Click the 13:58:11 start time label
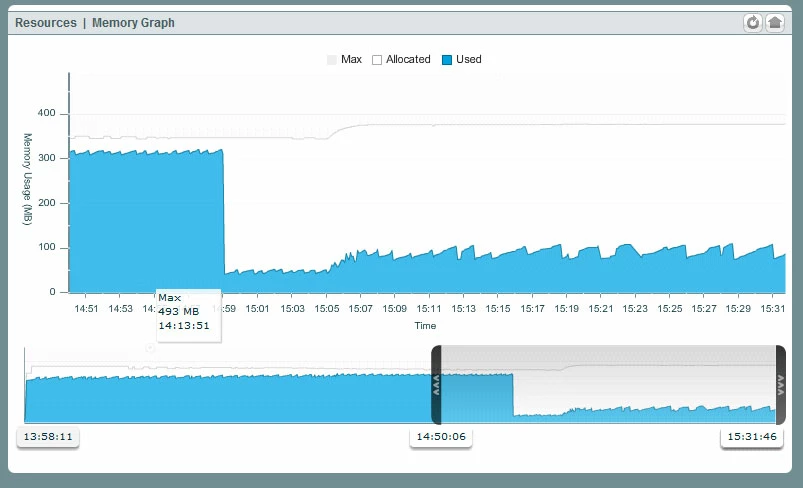This screenshot has height=488, width=803. tap(48, 437)
